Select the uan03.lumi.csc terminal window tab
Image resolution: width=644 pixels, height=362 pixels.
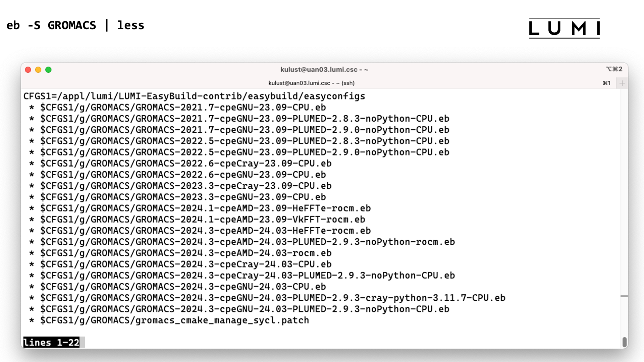(x=311, y=83)
